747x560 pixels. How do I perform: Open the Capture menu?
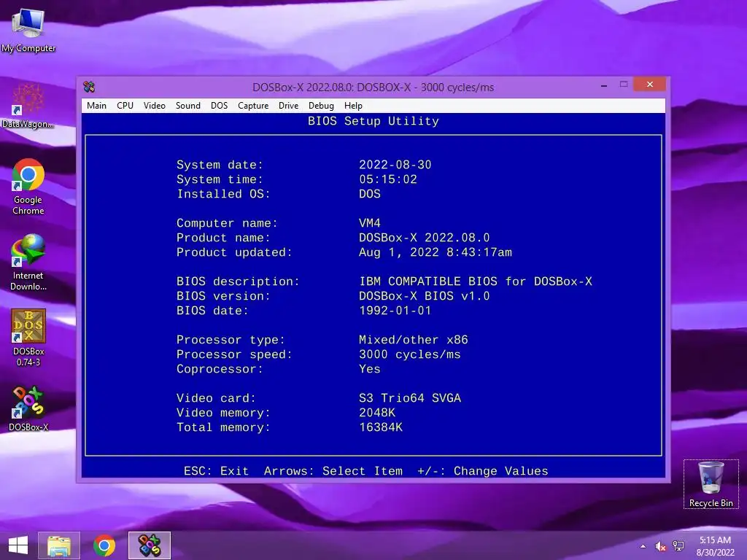[253, 106]
